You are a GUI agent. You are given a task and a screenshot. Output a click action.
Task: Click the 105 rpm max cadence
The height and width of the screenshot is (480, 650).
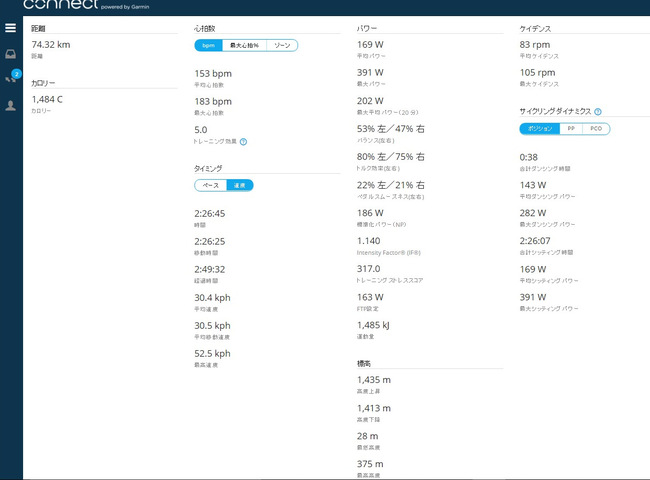537,73
